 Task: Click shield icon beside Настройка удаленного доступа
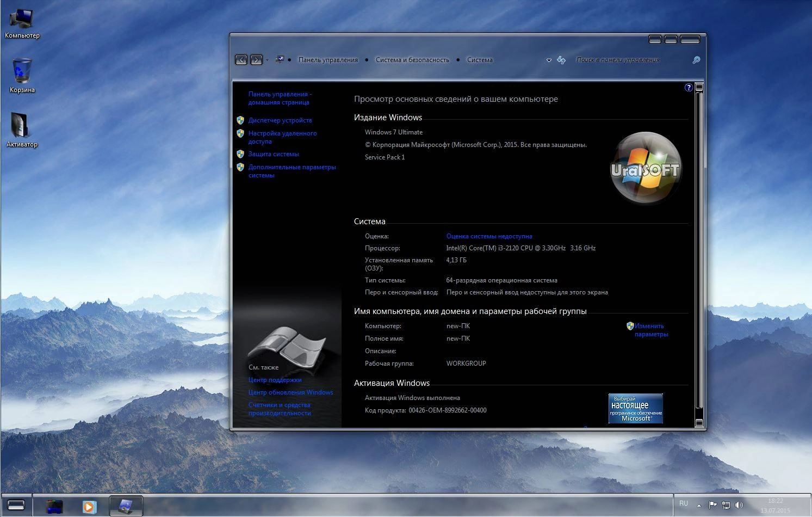[240, 133]
